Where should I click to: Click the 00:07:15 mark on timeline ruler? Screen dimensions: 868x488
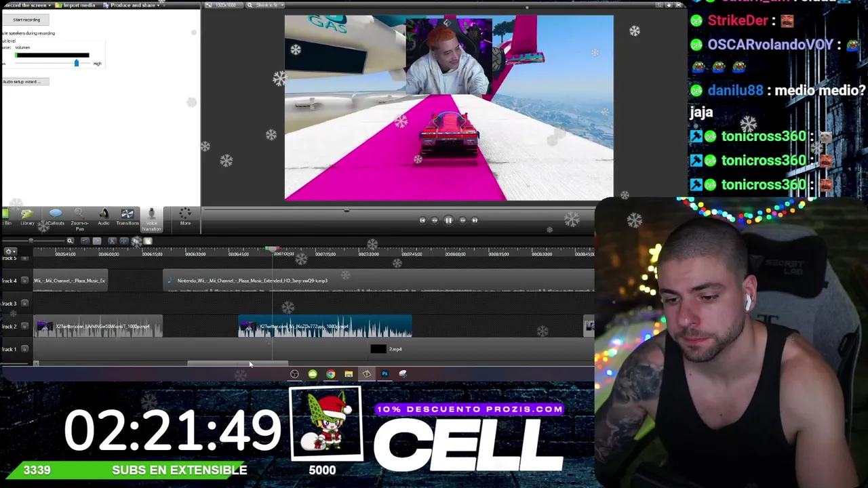(x=325, y=253)
